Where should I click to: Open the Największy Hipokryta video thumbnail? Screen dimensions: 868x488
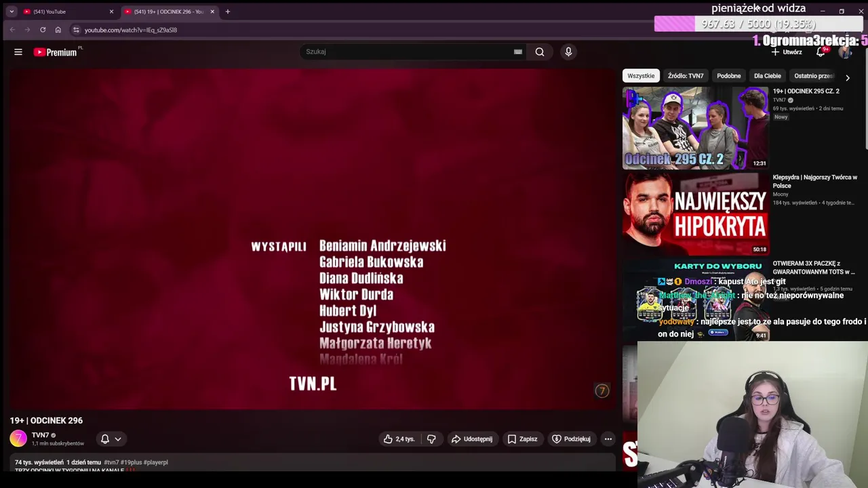tap(695, 214)
